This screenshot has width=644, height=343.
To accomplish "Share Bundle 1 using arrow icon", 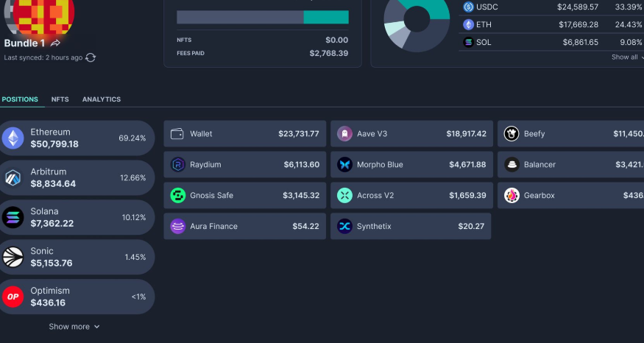I will (55, 43).
